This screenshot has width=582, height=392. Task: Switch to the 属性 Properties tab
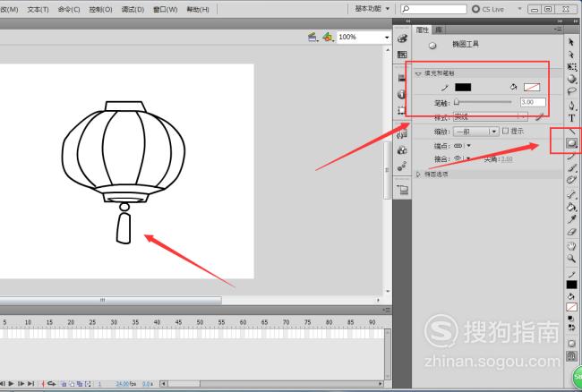423,30
